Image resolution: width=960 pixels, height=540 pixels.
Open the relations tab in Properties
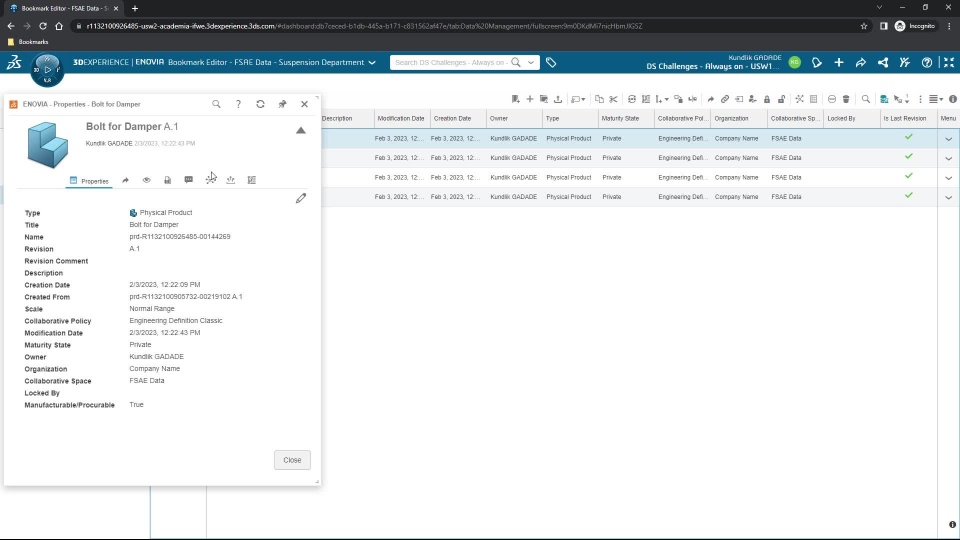click(x=211, y=179)
